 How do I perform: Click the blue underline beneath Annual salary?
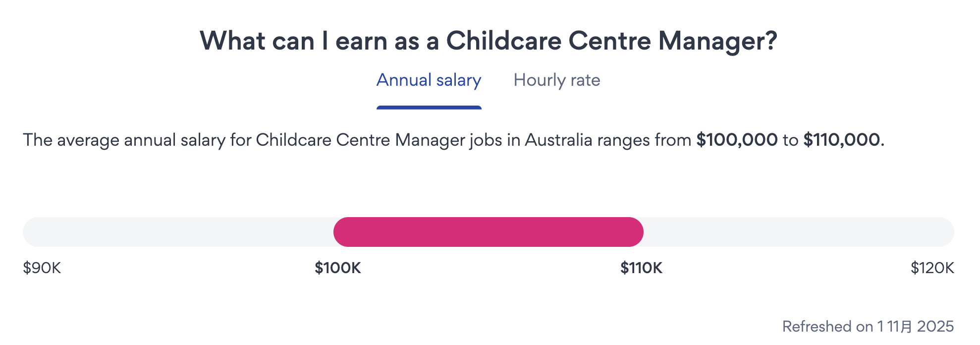point(429,107)
